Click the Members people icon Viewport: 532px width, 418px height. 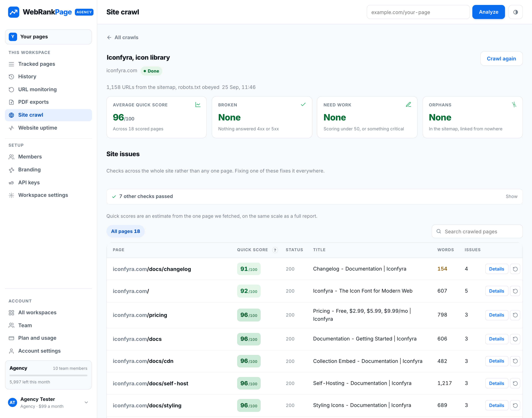point(12,157)
